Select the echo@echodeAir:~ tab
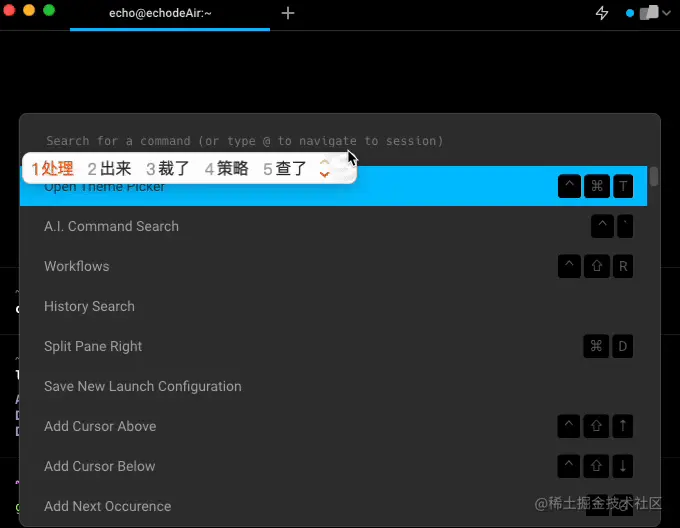This screenshot has width=680, height=528. (170, 13)
